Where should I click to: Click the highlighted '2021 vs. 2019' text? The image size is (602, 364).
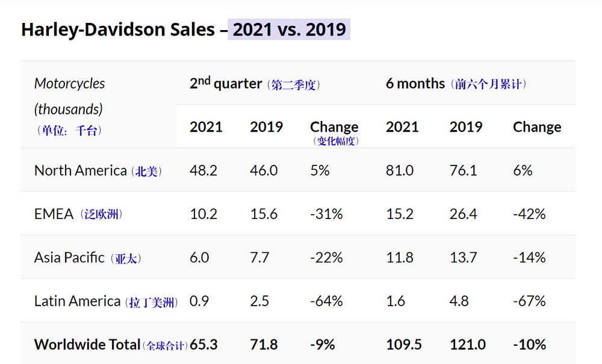290,29
